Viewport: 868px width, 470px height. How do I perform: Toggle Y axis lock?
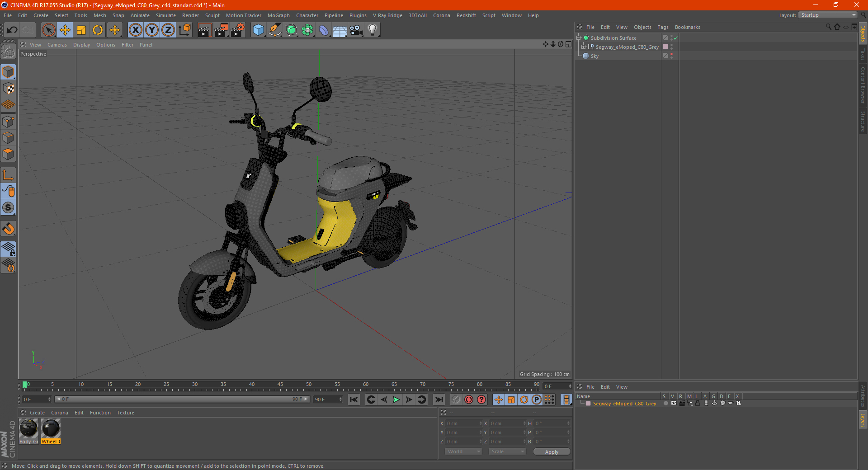[152, 30]
